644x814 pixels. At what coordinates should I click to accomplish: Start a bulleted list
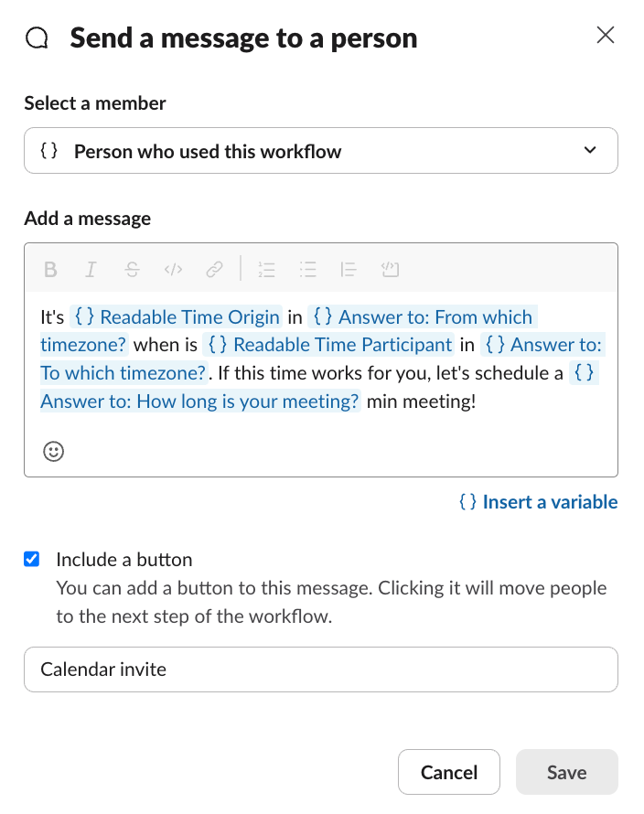pos(308,269)
